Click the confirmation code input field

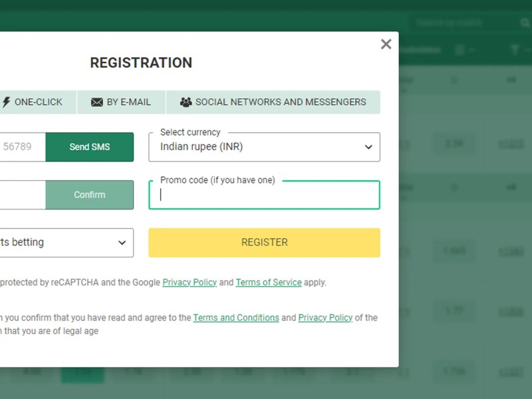point(23,195)
